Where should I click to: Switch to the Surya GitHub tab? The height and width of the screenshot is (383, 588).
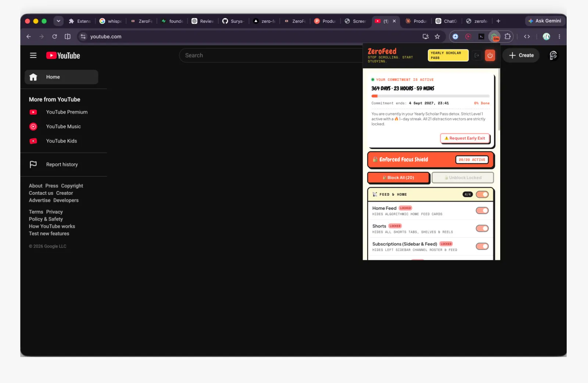pyautogui.click(x=233, y=21)
